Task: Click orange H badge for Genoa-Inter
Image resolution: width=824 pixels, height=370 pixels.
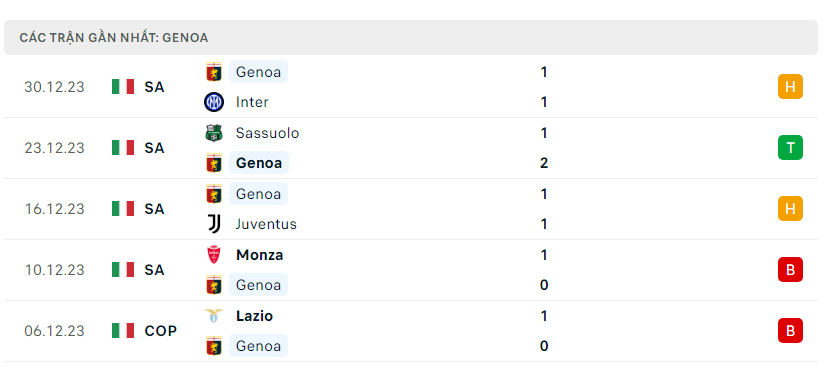Action: pyautogui.click(x=790, y=87)
